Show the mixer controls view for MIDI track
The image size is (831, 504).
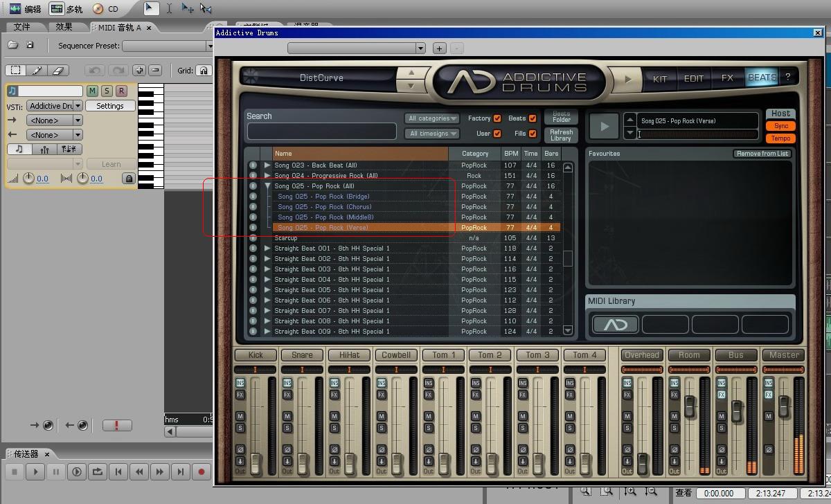(45, 149)
